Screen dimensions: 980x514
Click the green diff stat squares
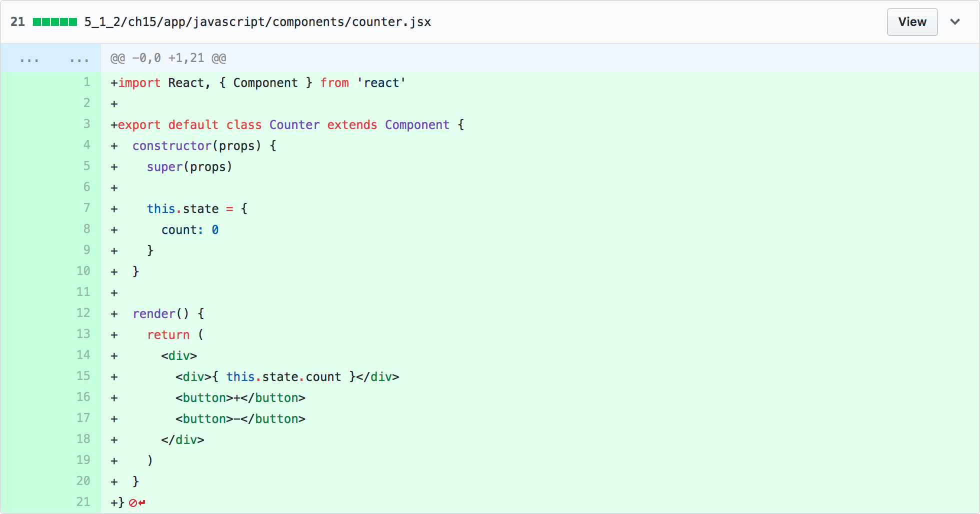[55, 21]
